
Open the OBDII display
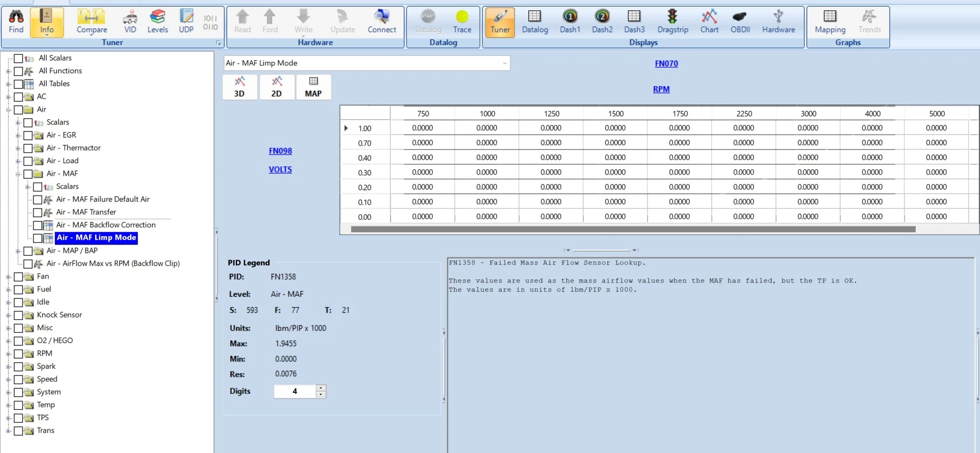(x=740, y=22)
